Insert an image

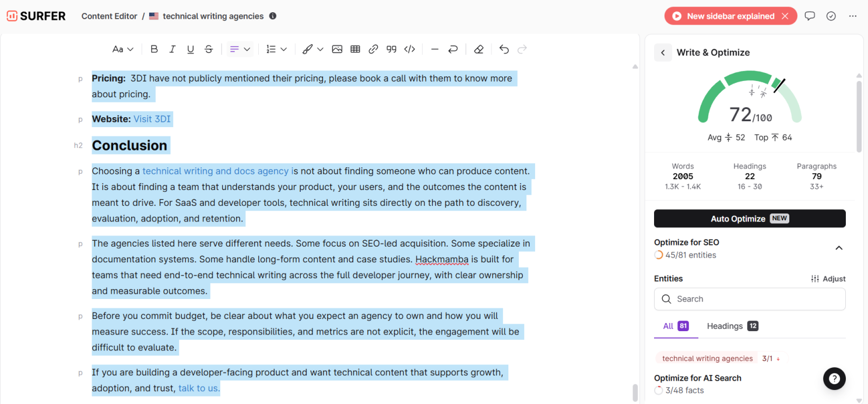coord(337,50)
